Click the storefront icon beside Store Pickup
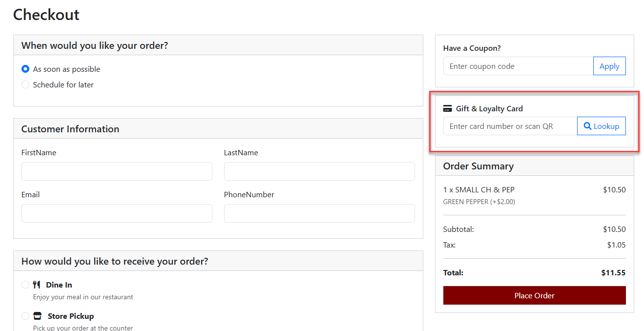This screenshot has height=331, width=644. tap(38, 316)
